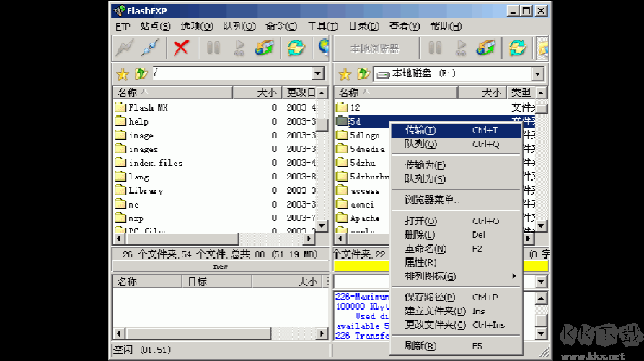Click the red X abort icon

pos(181,48)
